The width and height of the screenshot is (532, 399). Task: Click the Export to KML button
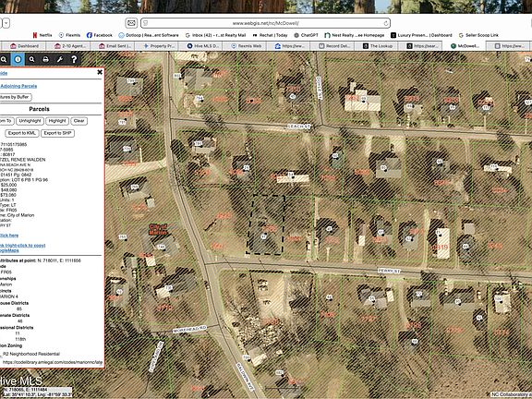22,133
